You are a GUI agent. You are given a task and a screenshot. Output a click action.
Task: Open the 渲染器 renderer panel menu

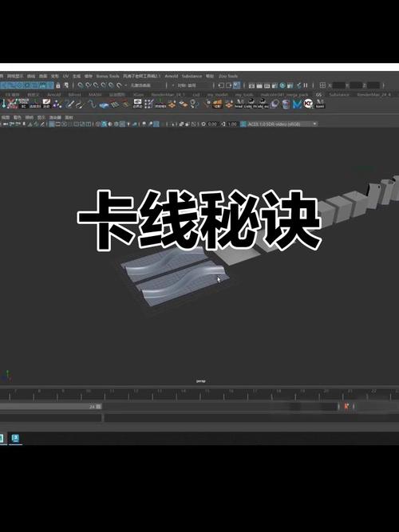(55, 117)
